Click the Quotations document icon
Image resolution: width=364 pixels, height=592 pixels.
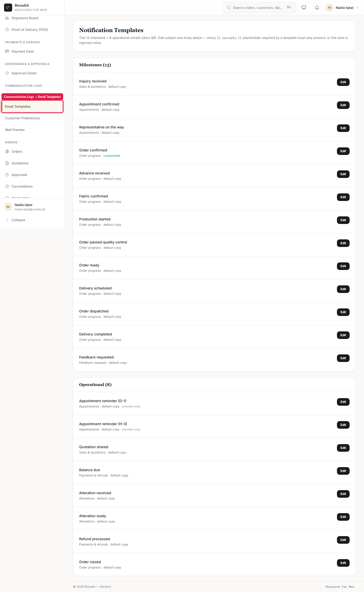tap(7, 163)
